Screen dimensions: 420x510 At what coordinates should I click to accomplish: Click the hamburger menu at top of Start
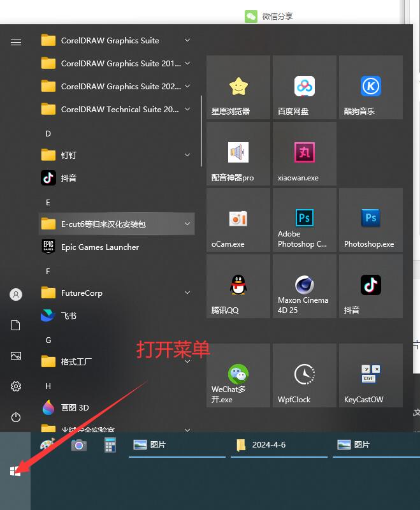click(x=16, y=42)
